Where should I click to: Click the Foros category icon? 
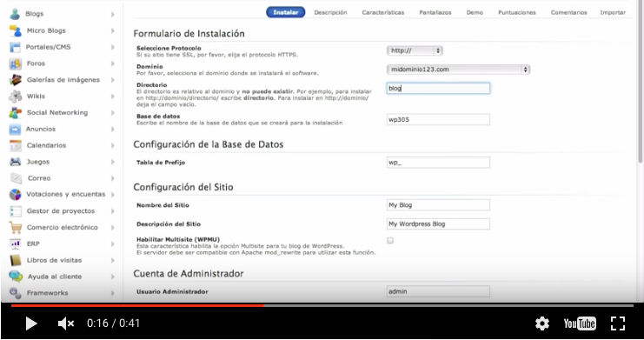[15, 63]
